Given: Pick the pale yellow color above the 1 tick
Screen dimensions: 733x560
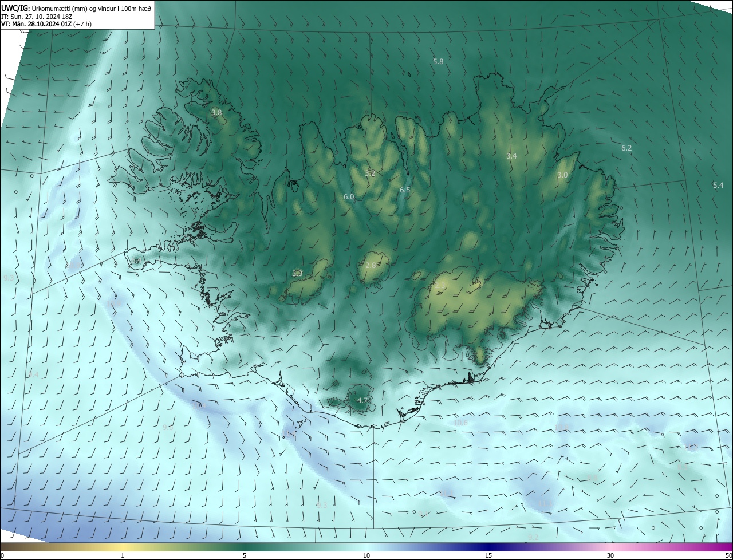Looking at the screenshot, I should click(x=123, y=547).
